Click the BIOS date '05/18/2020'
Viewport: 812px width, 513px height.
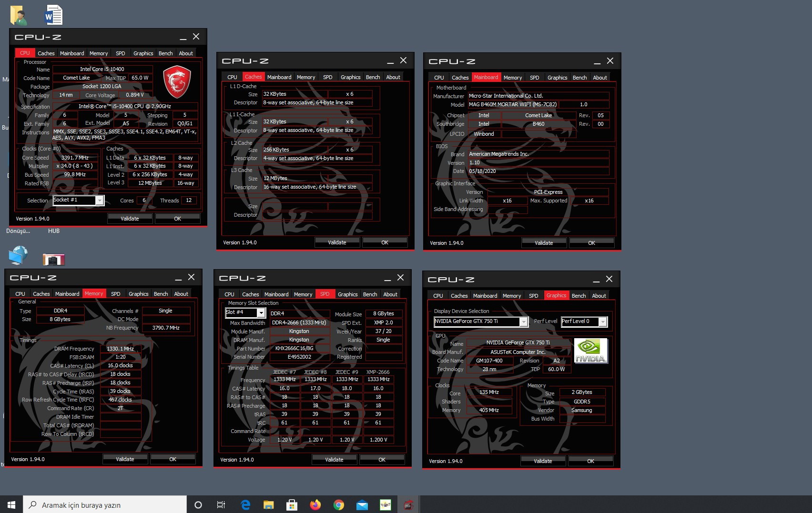click(482, 171)
